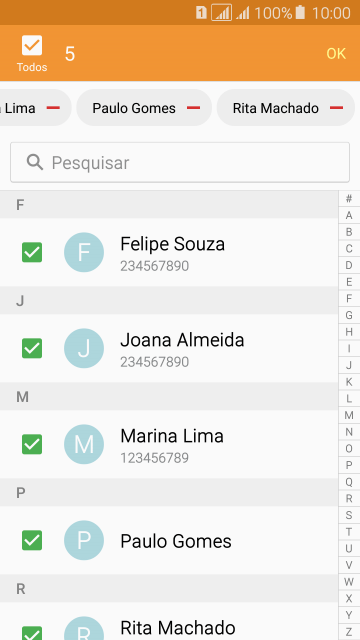
Task: Uncheck Joana Almeida's checkbox
Action: pos(32,348)
